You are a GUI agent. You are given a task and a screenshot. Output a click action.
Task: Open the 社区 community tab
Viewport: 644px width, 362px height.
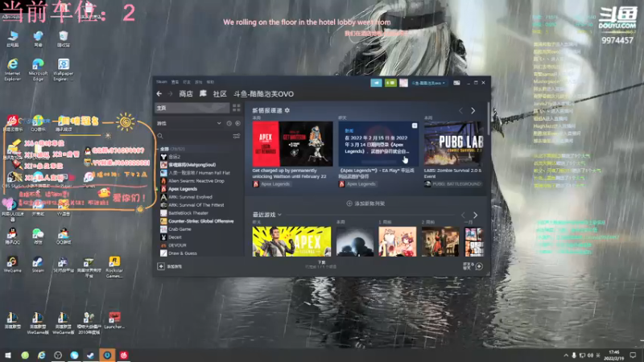[220, 93]
